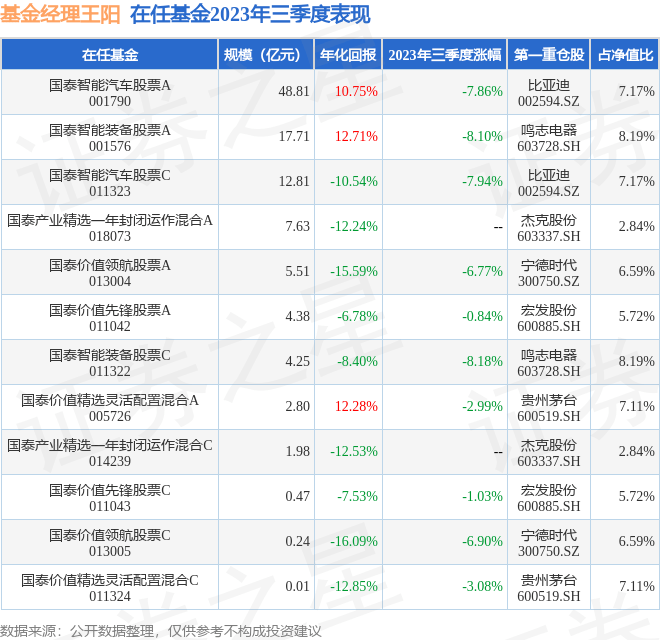Select fund 国泰价值领航股票A 013004
The image size is (660, 640).
tap(110, 272)
